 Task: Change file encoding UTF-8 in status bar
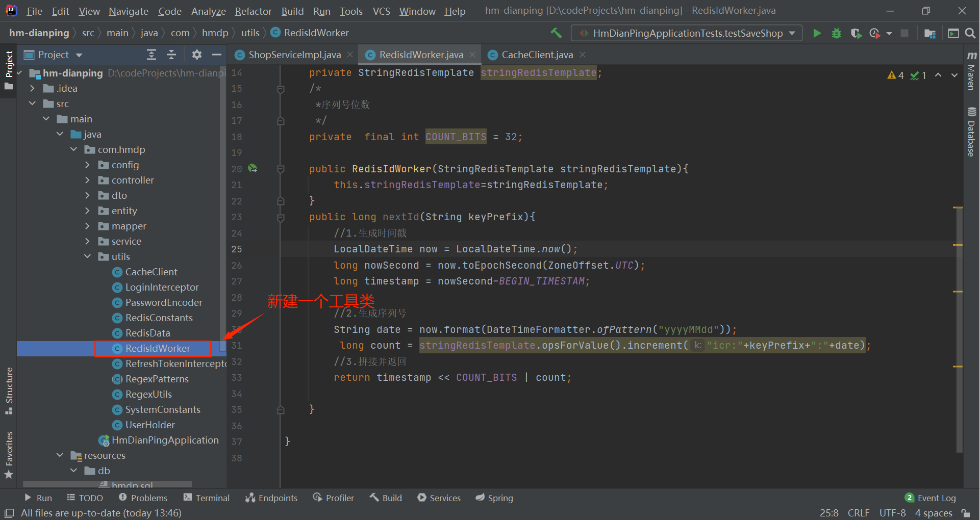point(893,513)
